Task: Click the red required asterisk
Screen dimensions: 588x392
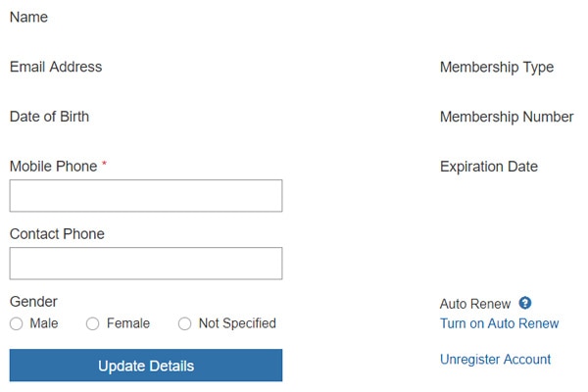Action: coord(105,165)
